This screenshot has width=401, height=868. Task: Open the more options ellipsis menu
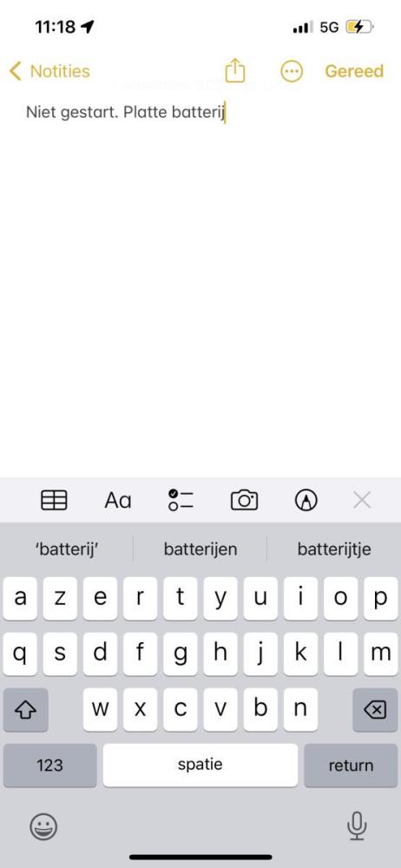coord(292,71)
